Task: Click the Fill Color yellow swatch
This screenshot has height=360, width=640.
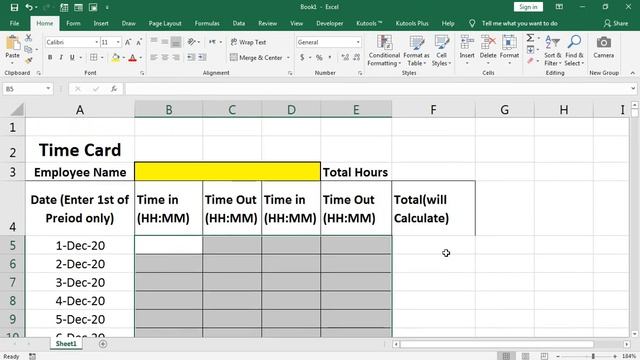Action: pyautogui.click(x=116, y=58)
